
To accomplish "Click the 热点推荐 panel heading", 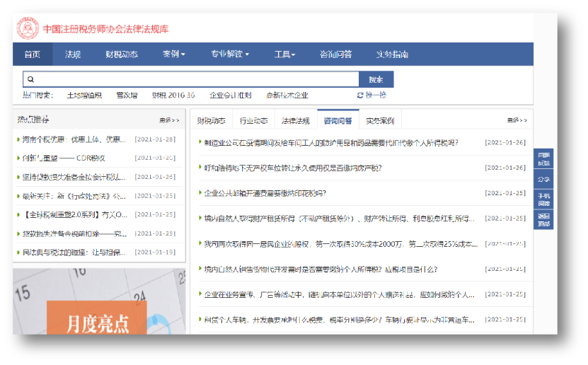I will (x=33, y=120).
